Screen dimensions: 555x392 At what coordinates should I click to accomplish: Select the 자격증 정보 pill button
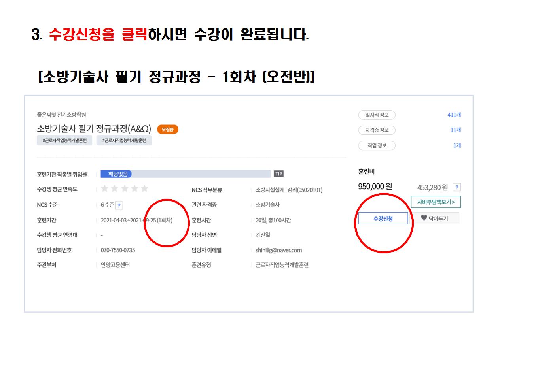tap(377, 130)
